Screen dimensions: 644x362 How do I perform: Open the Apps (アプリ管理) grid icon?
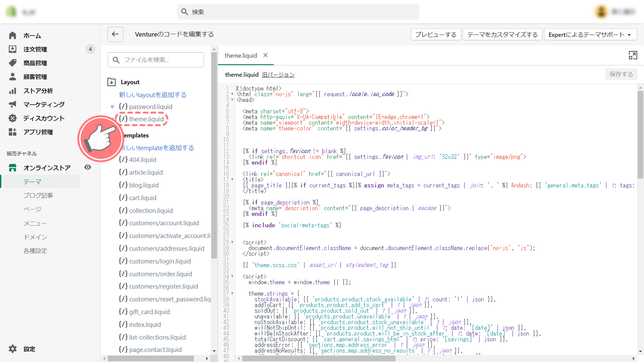tap(13, 132)
